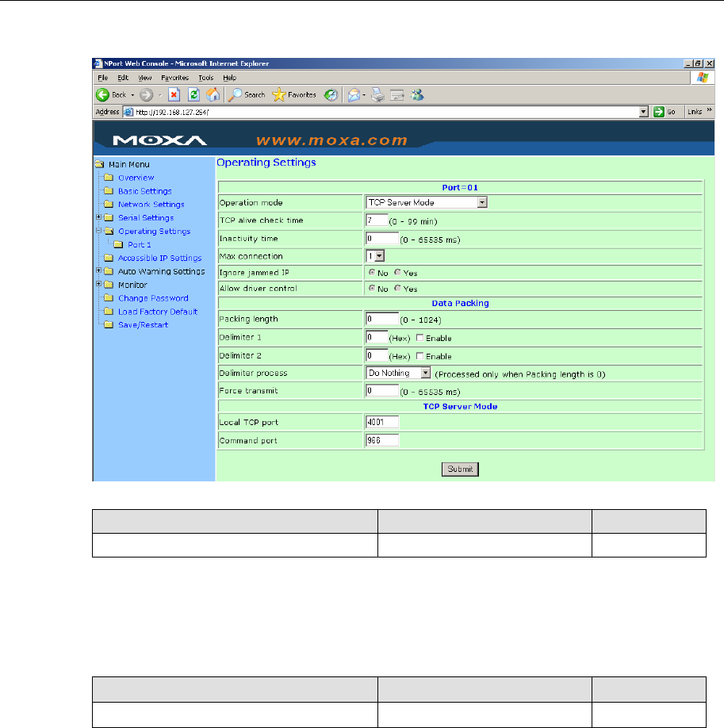The image size is (724, 728).
Task: Open the Tools menu
Action: tap(205, 78)
